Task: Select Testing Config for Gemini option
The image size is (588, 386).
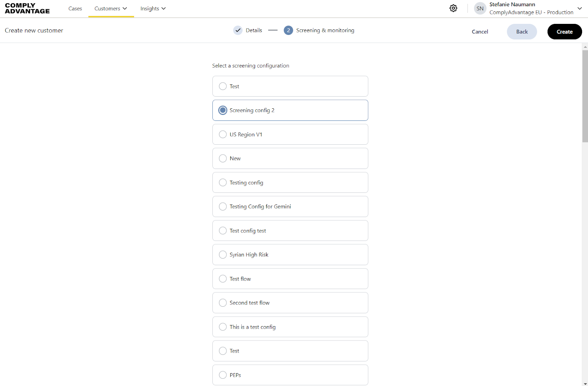Action: tap(223, 207)
